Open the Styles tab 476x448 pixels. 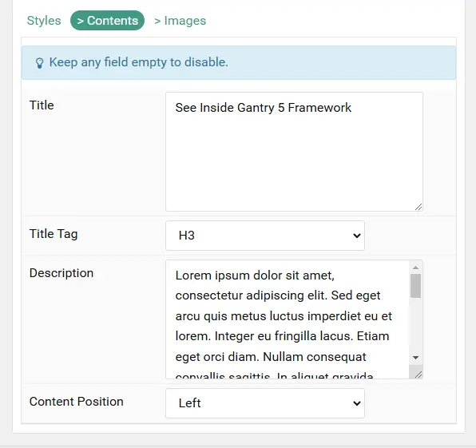click(x=44, y=21)
